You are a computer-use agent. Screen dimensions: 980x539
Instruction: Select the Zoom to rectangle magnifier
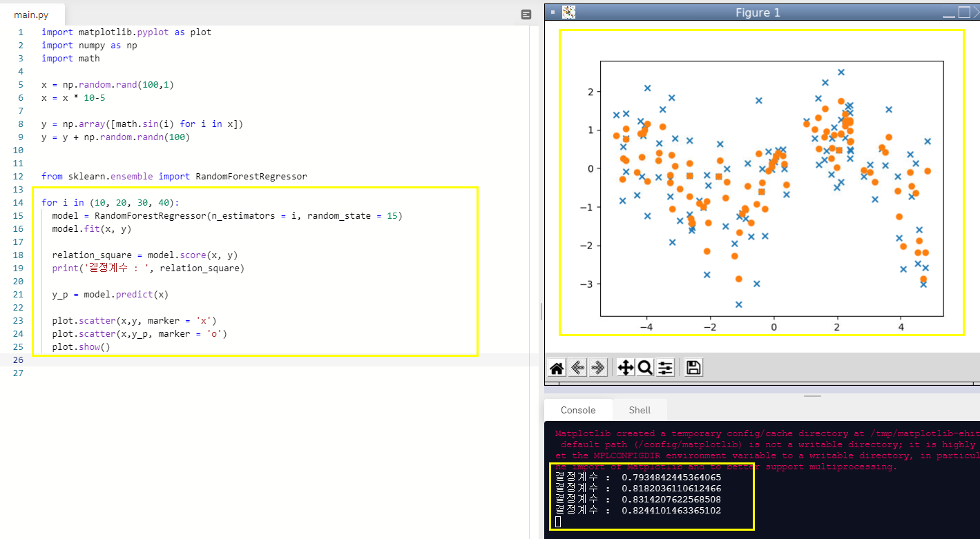coord(645,368)
